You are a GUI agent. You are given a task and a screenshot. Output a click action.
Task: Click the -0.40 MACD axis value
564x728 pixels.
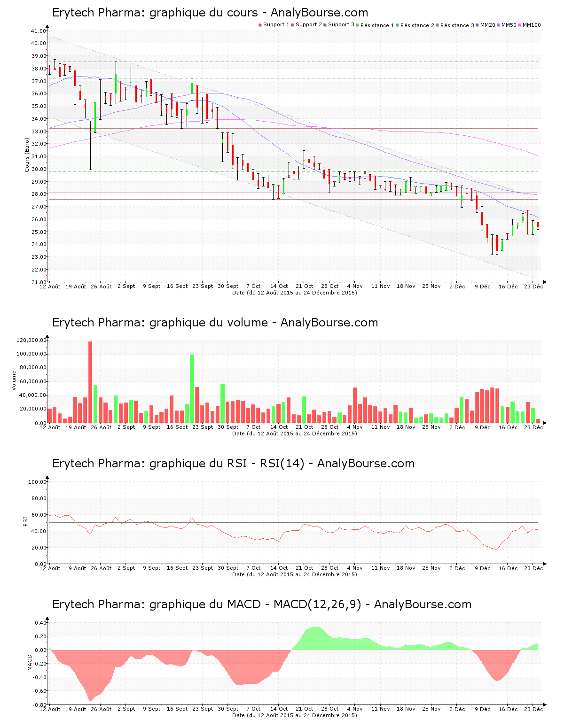[x=39, y=677]
